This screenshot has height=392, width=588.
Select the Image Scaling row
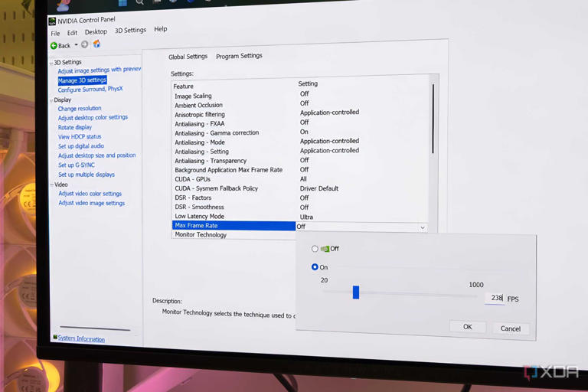[299, 95]
